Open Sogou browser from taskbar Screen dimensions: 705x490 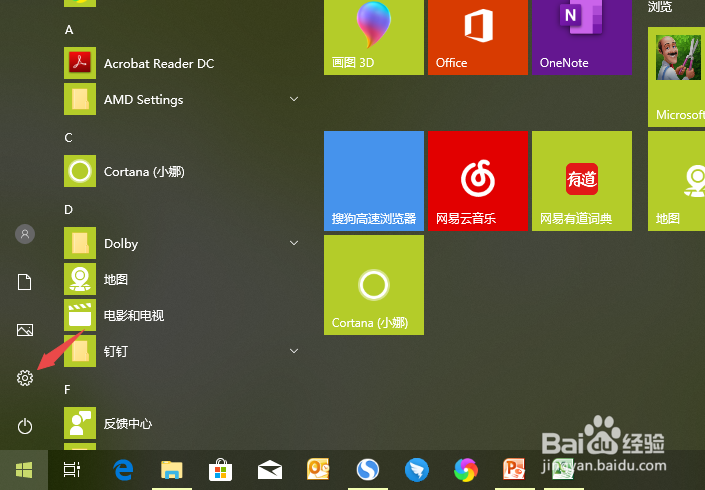368,470
